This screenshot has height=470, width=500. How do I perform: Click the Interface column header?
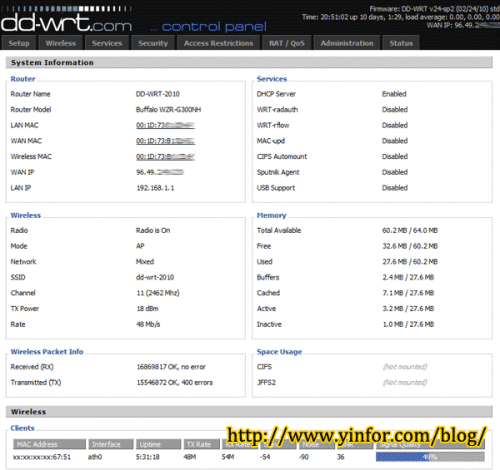pos(111,444)
